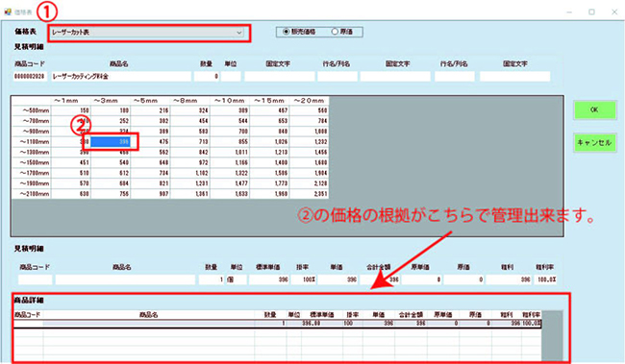Image resolution: width=625 pixels, height=364 pixels.
Task: Click the ~5mm column header
Action: [150, 101]
